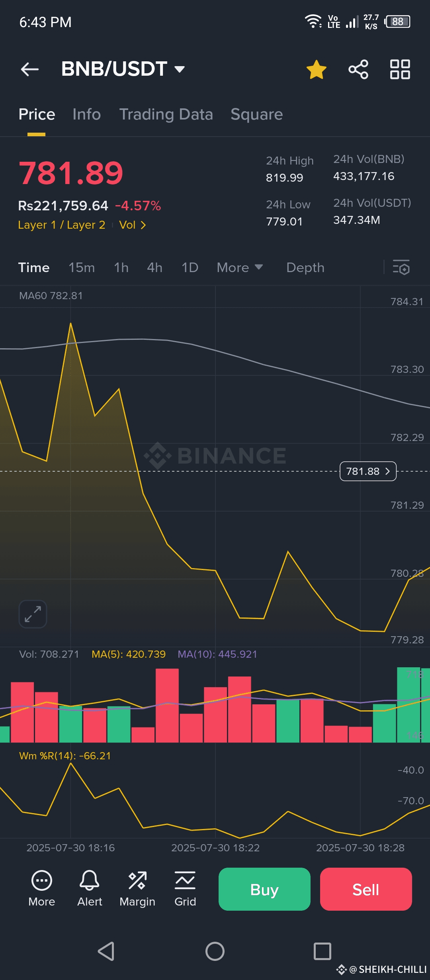Open the share icon
The height and width of the screenshot is (980, 430).
pyautogui.click(x=358, y=69)
